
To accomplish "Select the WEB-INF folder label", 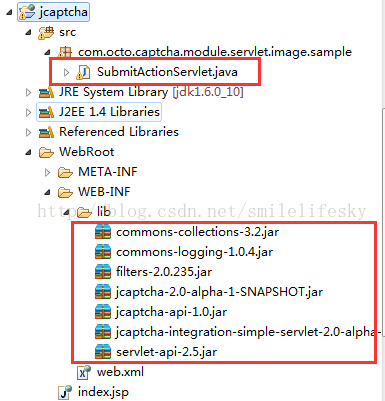I will [x=104, y=192].
